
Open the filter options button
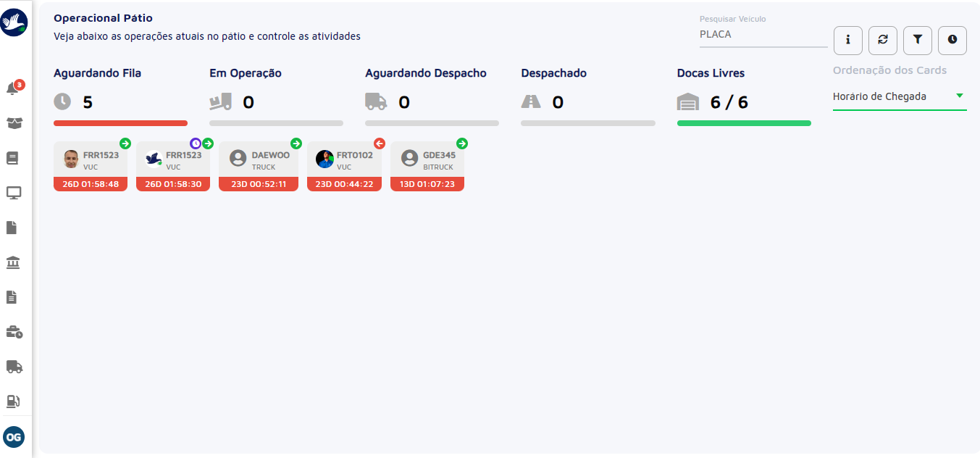(918, 41)
